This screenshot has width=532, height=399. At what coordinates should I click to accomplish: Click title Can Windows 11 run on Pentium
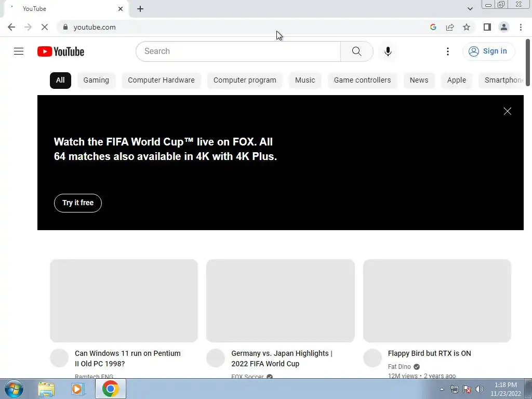[128, 358]
